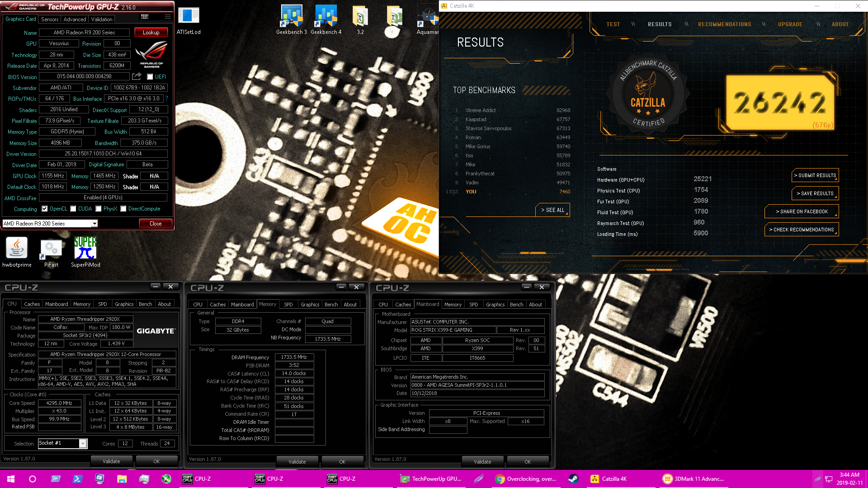Switch to the Validation tab in GPU-Z
Screen dimensions: 868x488
pos(102,19)
